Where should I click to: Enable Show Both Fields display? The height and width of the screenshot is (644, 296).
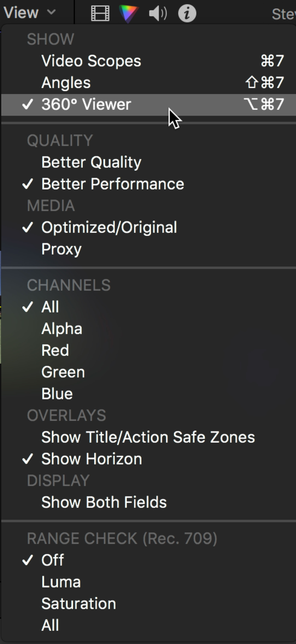coord(104,502)
